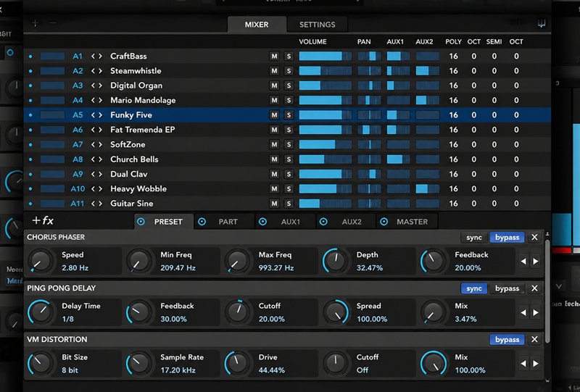This screenshot has height=392, width=580.
Task: Click part label A7
Action: pos(78,145)
